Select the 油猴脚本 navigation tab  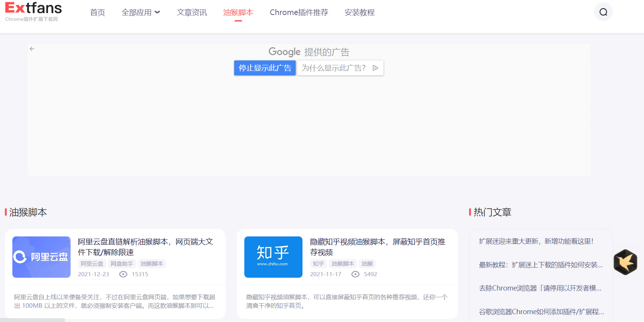point(238,12)
